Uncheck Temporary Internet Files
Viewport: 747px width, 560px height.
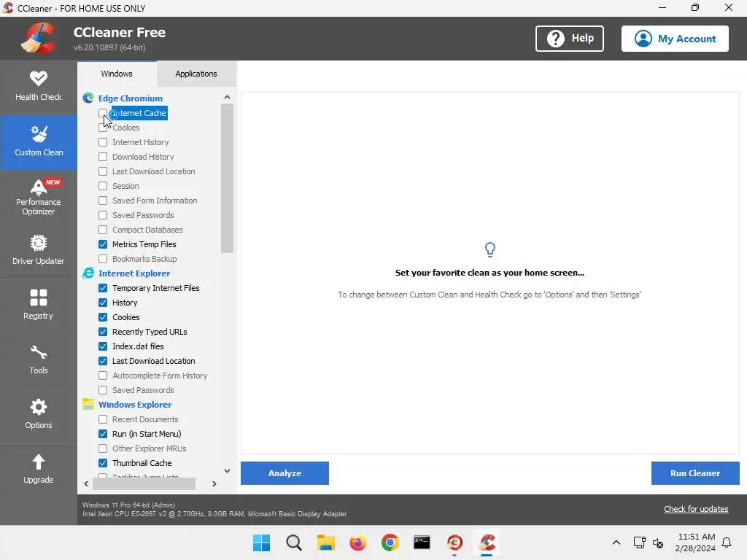coord(103,288)
